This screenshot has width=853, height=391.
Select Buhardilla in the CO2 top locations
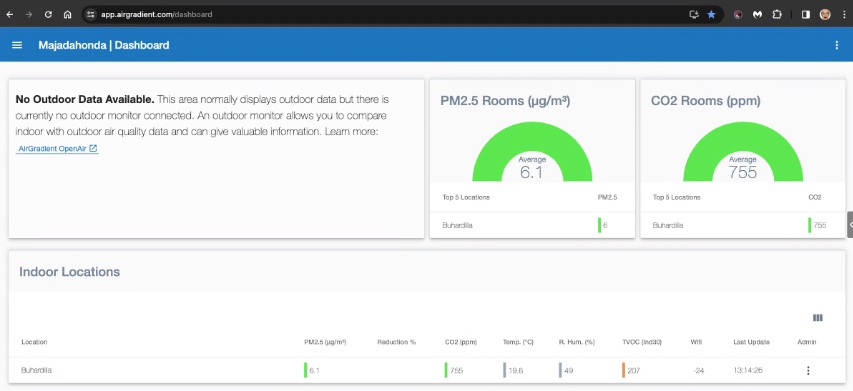(x=668, y=225)
